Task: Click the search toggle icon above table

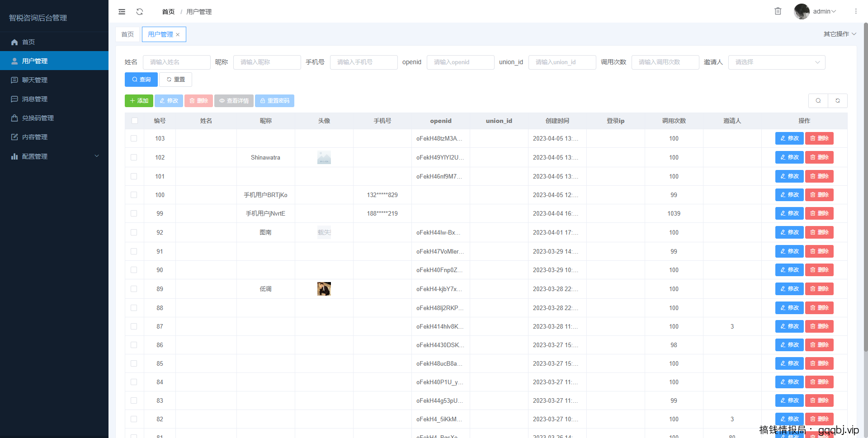Action: [818, 101]
